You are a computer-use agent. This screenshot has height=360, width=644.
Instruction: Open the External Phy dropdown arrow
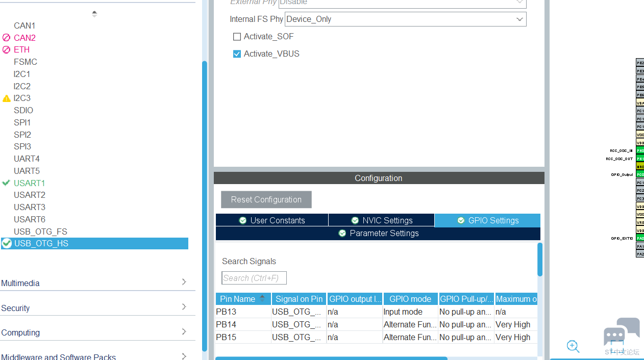click(519, 3)
